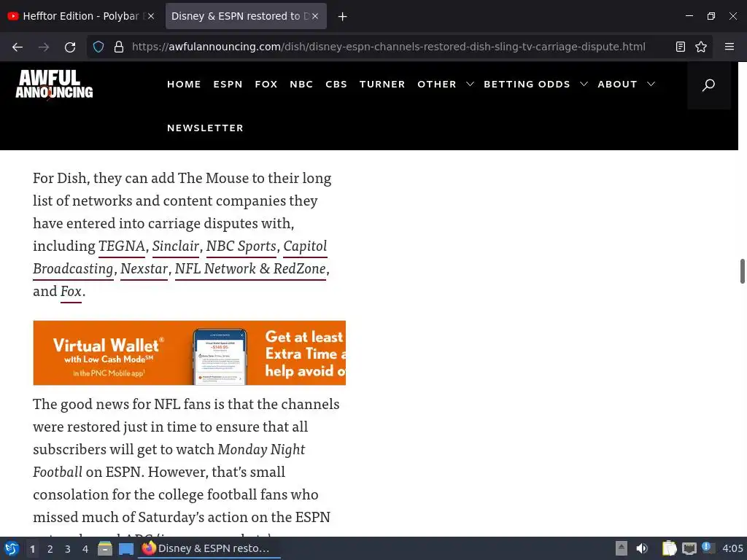
Task: Open the clipboard tray icon
Action: tap(670, 548)
